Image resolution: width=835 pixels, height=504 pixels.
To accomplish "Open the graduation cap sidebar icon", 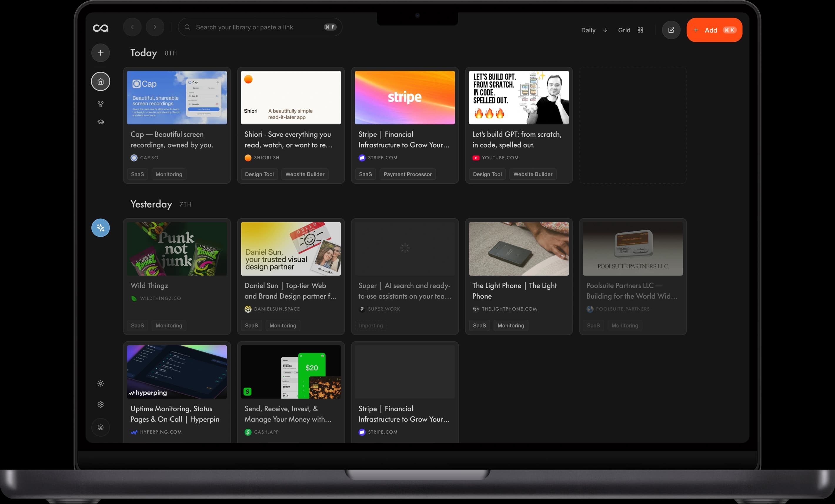I will coord(101,122).
